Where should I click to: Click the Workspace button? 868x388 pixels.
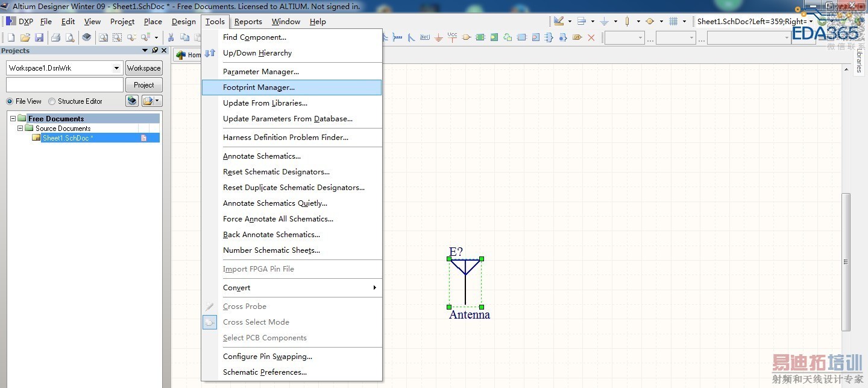(143, 68)
